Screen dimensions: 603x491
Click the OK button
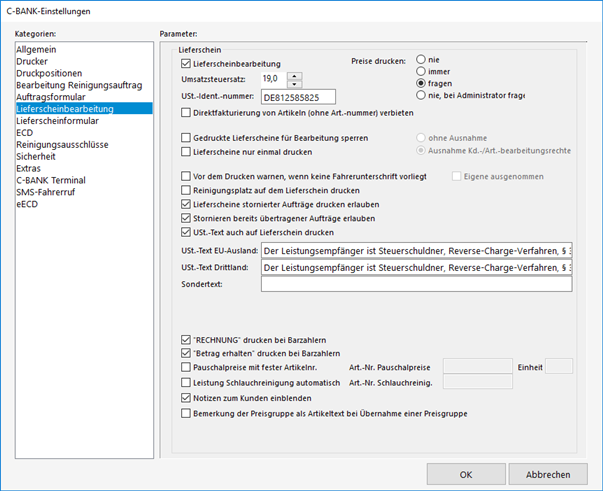coord(466,474)
